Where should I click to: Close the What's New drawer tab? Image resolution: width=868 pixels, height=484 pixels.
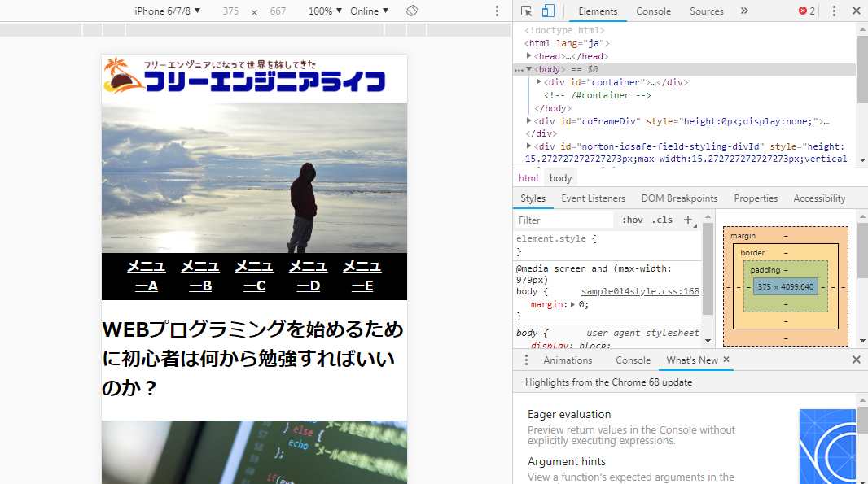[726, 360]
